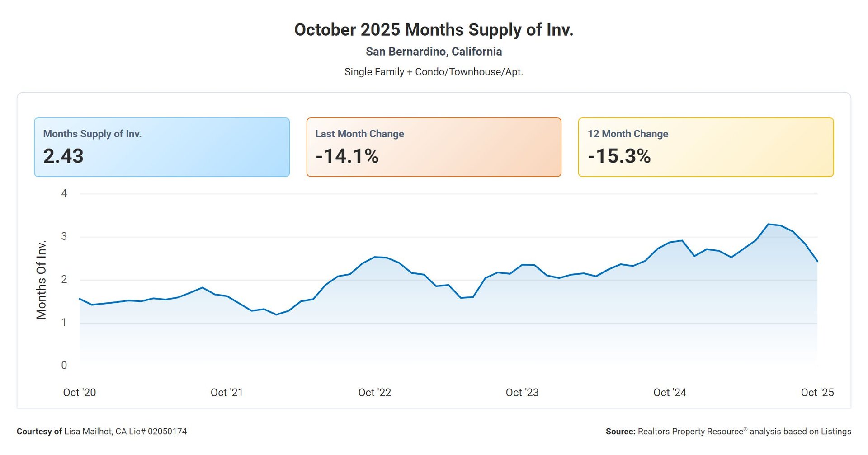Select the y-axis value 3

[x=64, y=236]
